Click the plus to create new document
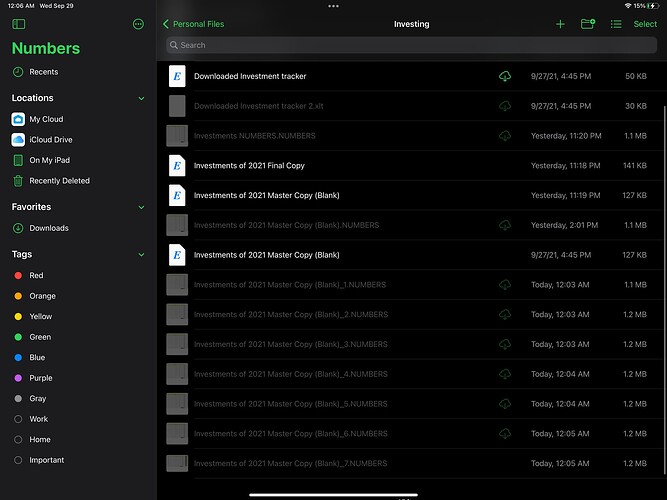Screen dimensions: 667x500 click(560, 24)
